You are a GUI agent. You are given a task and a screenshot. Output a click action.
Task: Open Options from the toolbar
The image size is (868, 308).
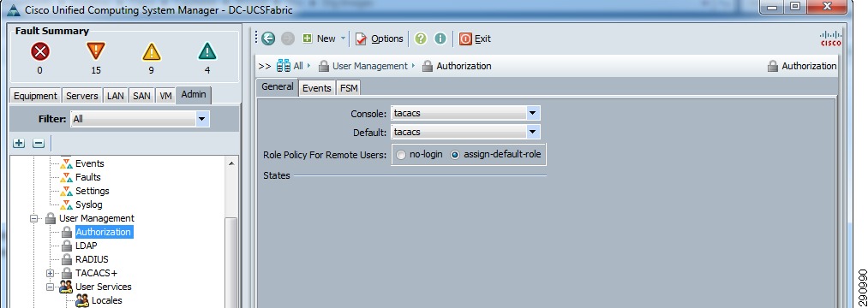[x=380, y=38]
